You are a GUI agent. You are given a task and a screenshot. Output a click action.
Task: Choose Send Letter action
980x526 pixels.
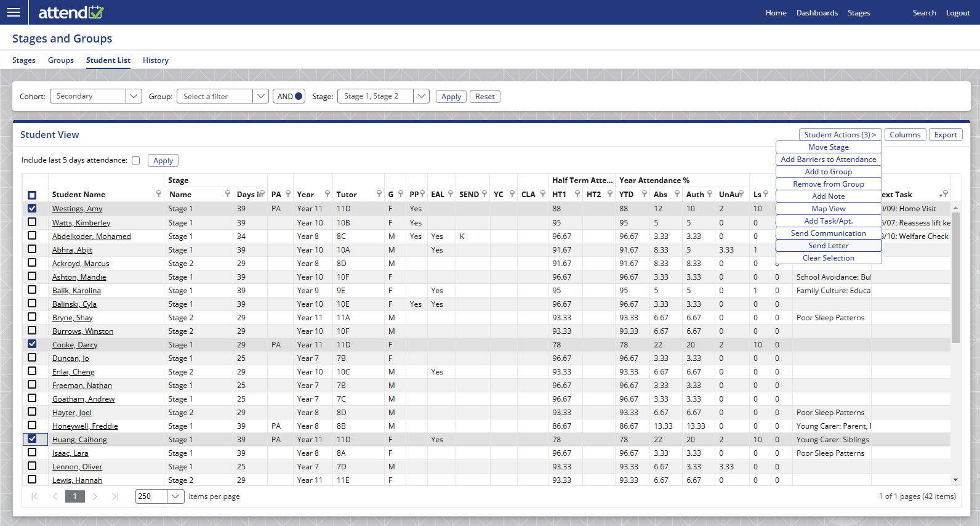coord(829,246)
